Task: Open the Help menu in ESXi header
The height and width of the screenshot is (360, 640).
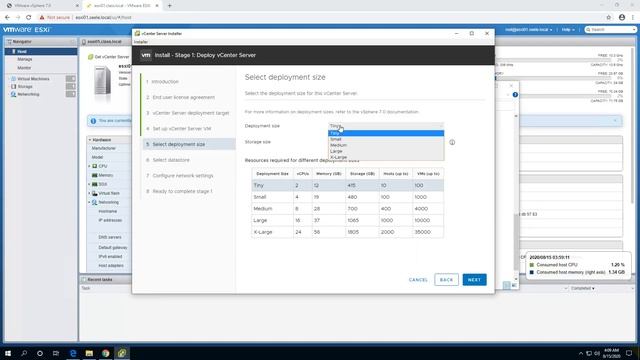Action: (x=568, y=30)
